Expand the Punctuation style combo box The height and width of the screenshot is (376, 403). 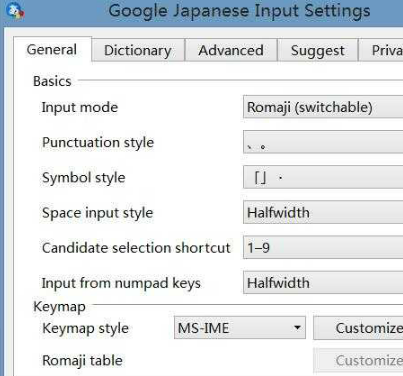click(x=323, y=142)
